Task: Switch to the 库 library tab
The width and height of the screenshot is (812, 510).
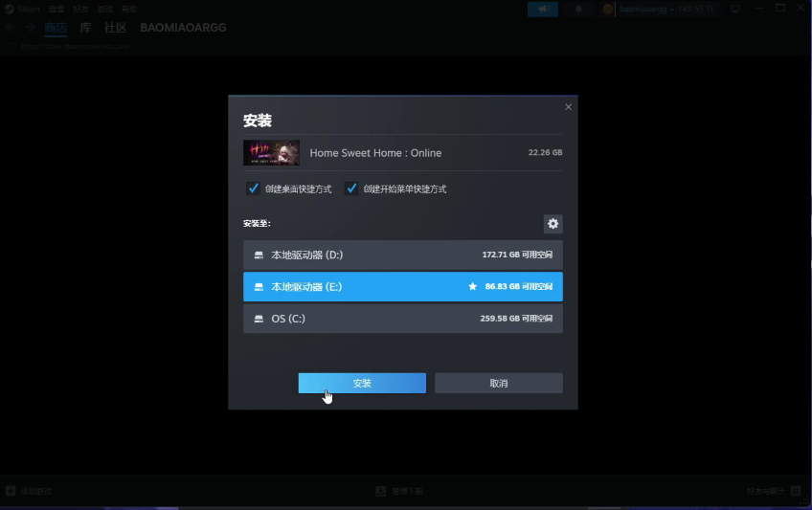Action: 85,28
